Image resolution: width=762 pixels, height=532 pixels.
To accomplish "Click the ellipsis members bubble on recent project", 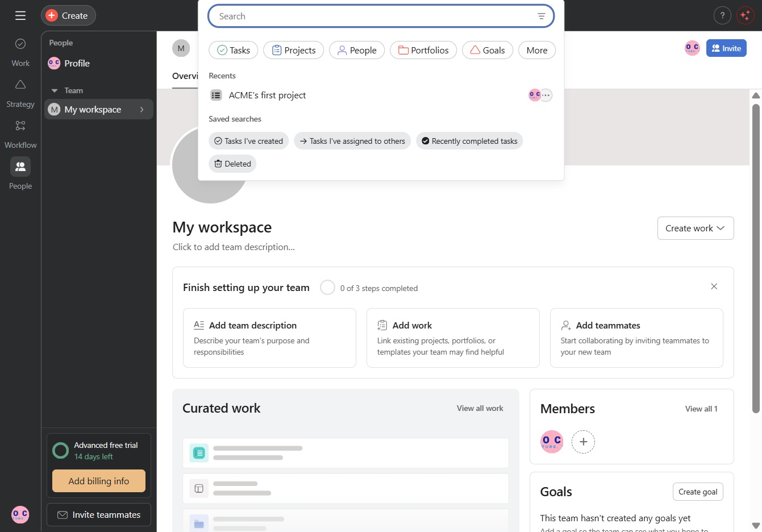I will [546, 95].
